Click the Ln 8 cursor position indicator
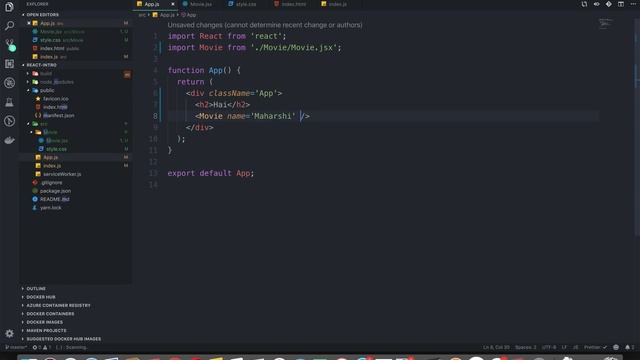640x360 pixels. click(496, 347)
